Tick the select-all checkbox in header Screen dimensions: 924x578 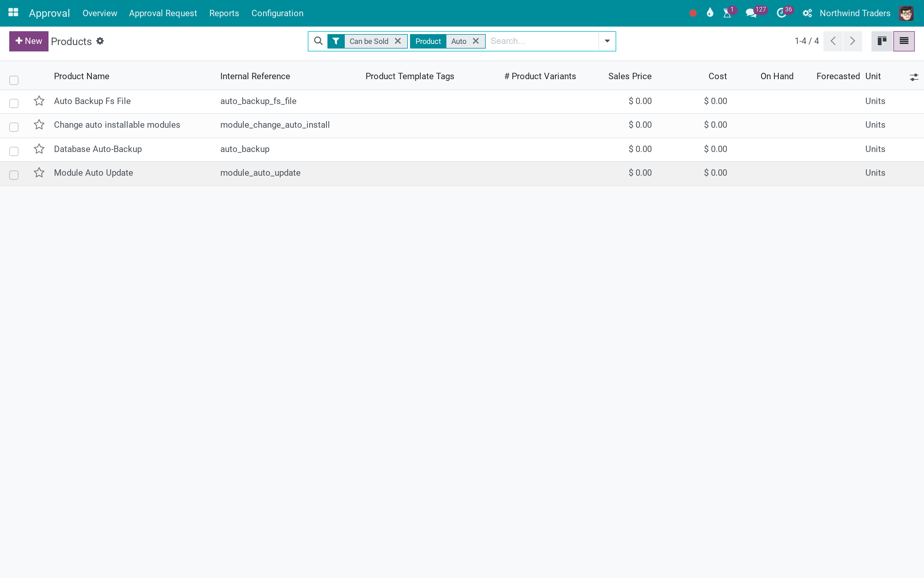[x=14, y=80]
